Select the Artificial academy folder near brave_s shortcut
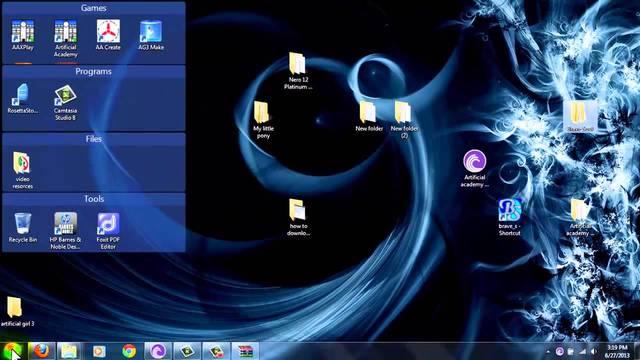Viewport: 640px width, 360px height. [580, 217]
